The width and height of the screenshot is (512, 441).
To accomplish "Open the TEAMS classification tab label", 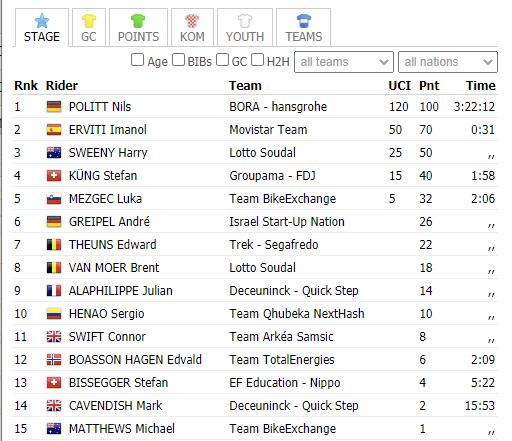I will [304, 37].
